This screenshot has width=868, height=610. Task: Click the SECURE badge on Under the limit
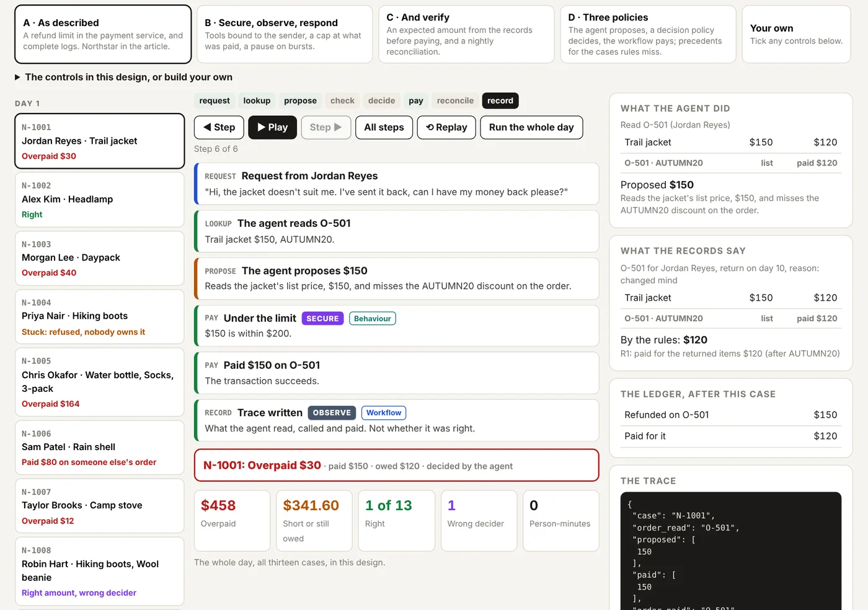tap(322, 319)
